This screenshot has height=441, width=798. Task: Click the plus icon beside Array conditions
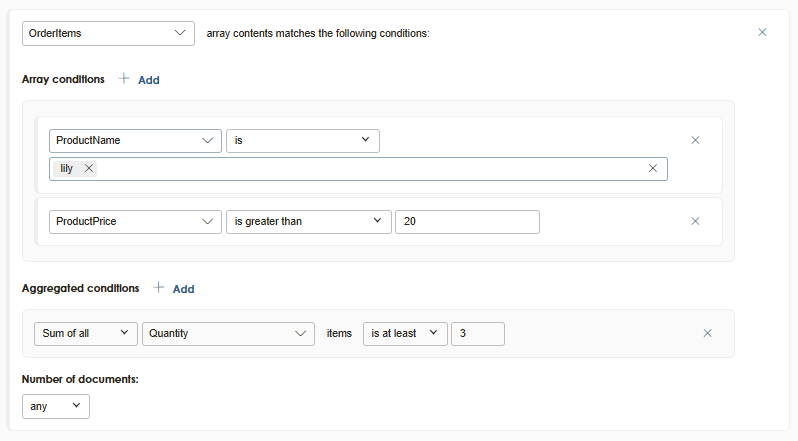pos(124,78)
